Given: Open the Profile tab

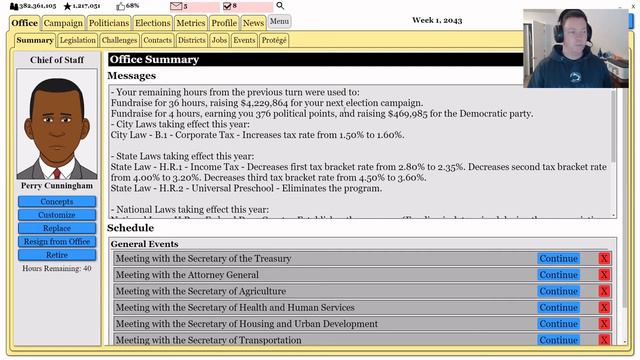Looking at the screenshot, I should tap(224, 23).
